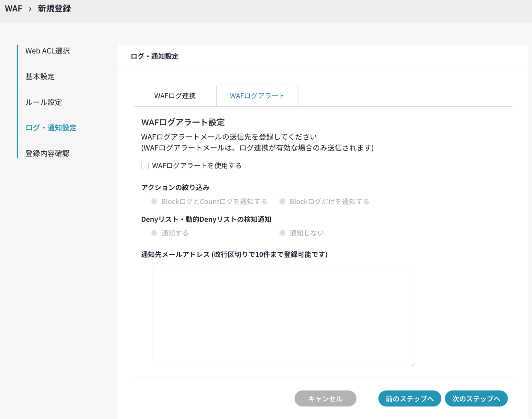This screenshot has height=419, width=532.
Task: Click the WAF breadcrumb link
Action: pos(14,9)
